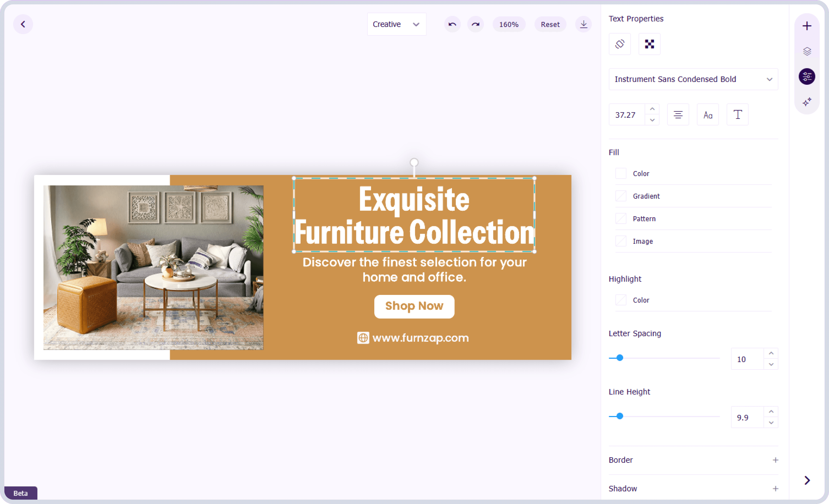Open the layers panel
829x504 pixels.
tap(807, 51)
